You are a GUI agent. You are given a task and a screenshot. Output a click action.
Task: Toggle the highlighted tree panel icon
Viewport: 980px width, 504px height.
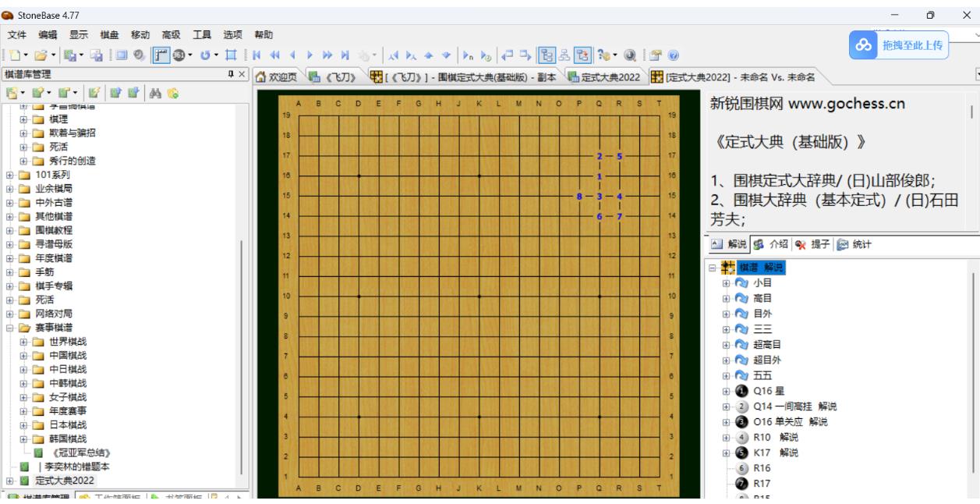tap(581, 55)
